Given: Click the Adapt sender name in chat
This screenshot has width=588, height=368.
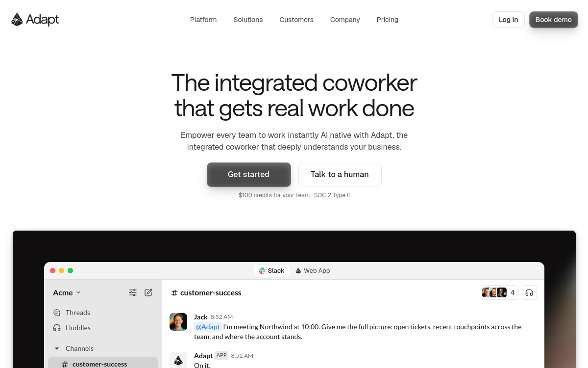Looking at the screenshot, I should click(x=203, y=356).
